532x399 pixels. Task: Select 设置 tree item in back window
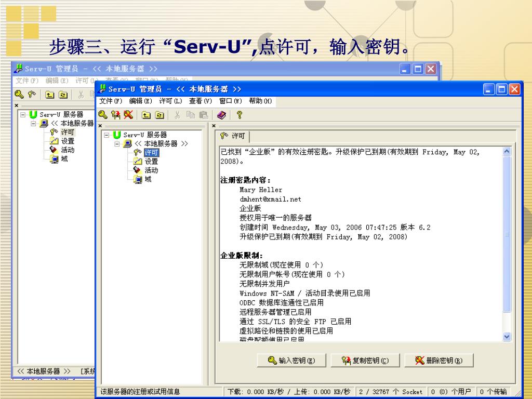[x=68, y=141]
